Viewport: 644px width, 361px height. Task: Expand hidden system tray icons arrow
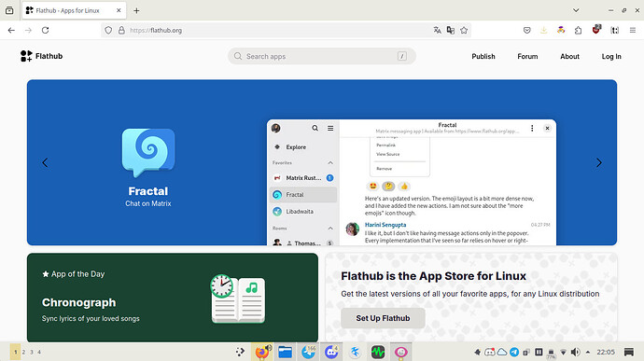588,352
